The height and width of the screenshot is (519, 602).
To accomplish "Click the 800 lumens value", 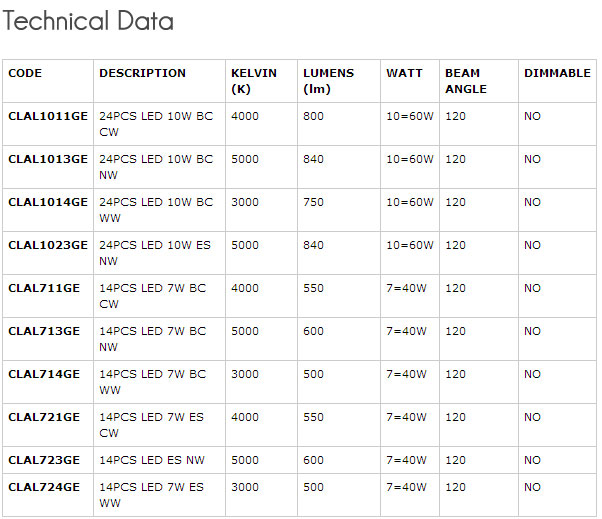I will [x=314, y=116].
